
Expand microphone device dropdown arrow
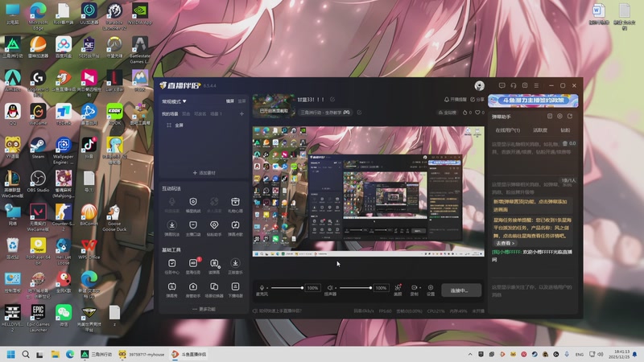[268, 288]
